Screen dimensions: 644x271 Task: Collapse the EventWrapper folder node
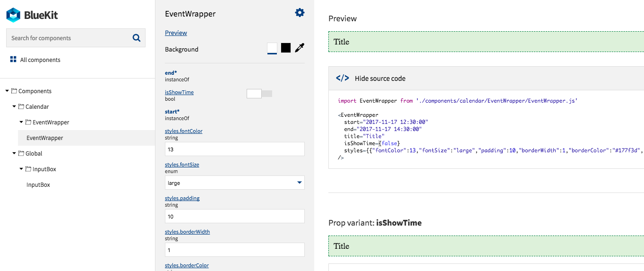21,122
